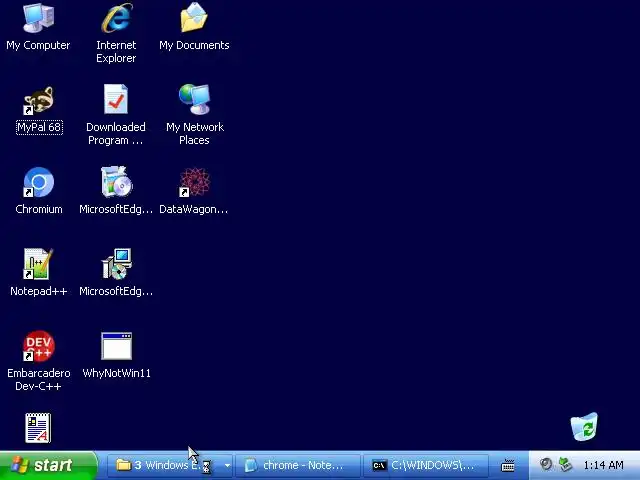Switch to the C:\WINDOWS command prompt window
This screenshot has height=480, width=640.
pyautogui.click(x=426, y=465)
